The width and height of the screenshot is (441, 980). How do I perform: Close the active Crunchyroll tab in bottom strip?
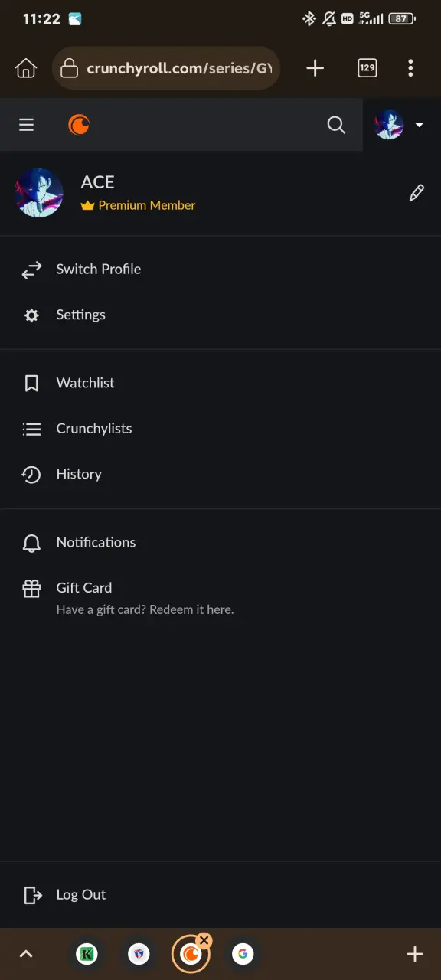tap(204, 940)
